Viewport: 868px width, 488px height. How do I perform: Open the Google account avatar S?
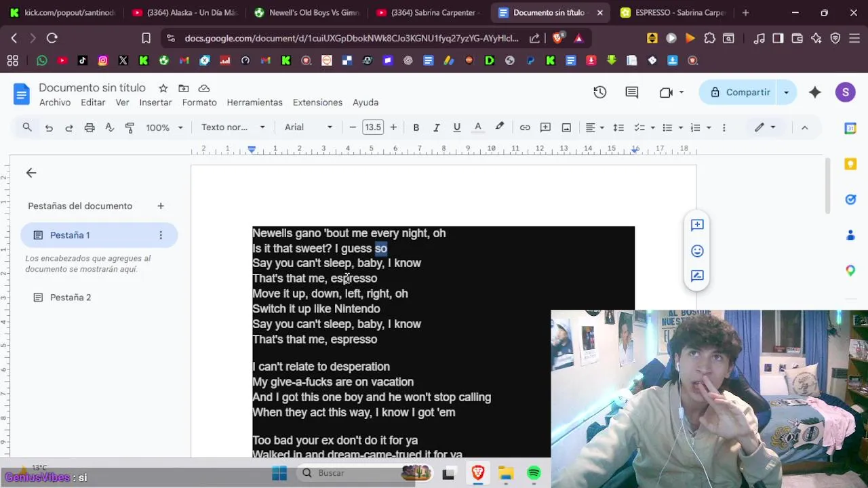(845, 92)
